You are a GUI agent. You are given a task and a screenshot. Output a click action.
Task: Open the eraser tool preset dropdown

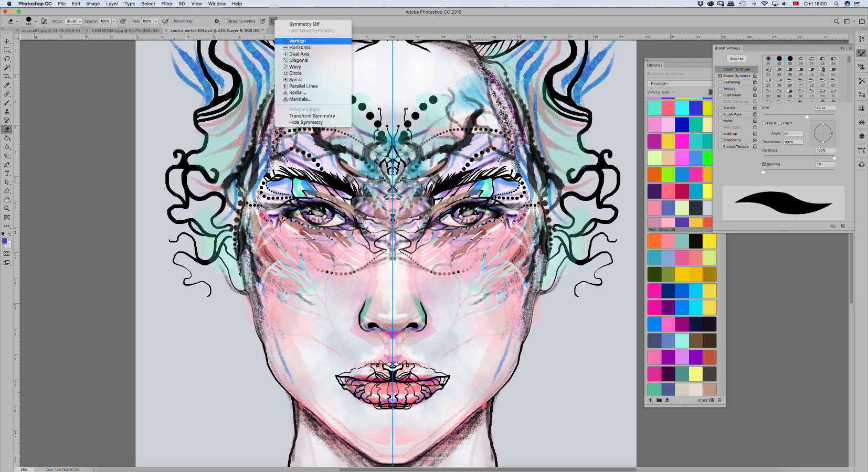tap(17, 22)
